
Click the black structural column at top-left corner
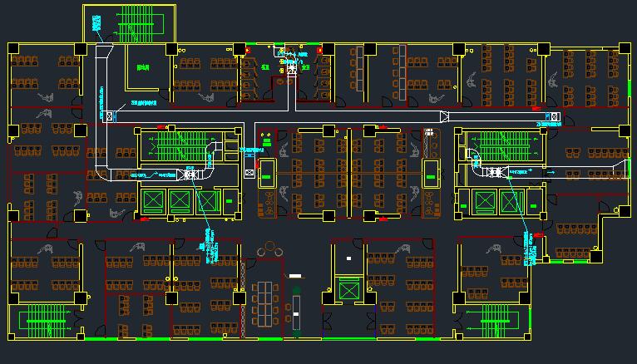14,48
